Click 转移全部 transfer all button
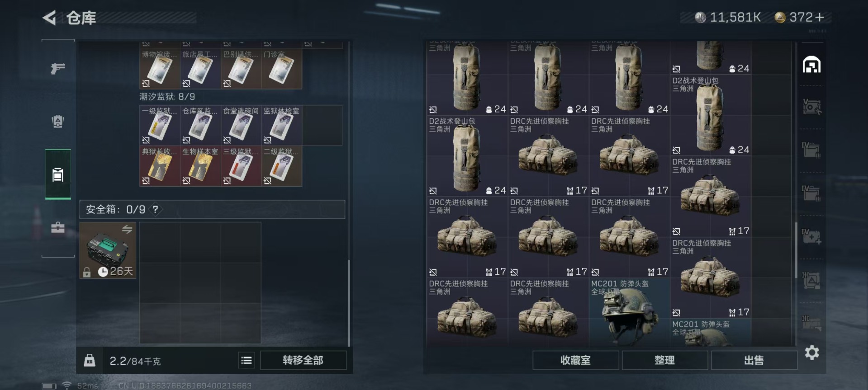Image resolution: width=868 pixels, height=390 pixels. 303,360
